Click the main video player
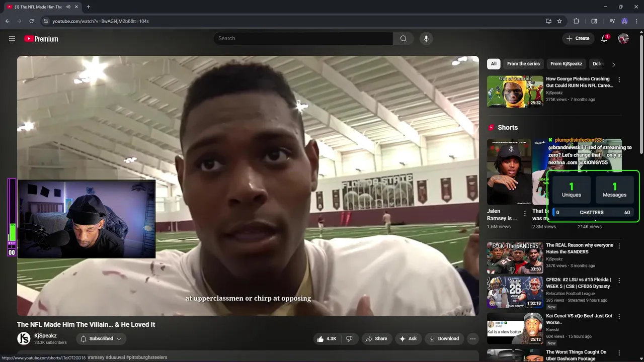644x362 pixels. (x=248, y=186)
